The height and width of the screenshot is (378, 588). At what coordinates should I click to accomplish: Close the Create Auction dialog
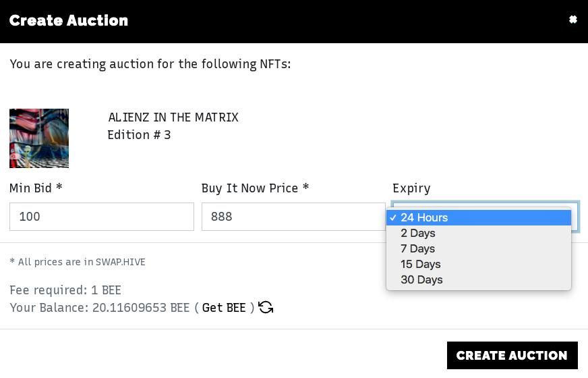tap(572, 20)
